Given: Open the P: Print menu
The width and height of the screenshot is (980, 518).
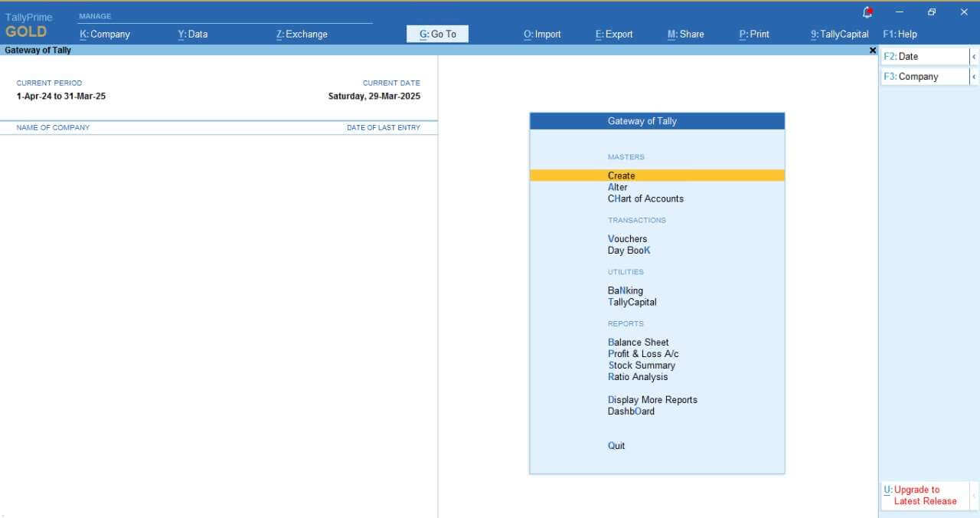Looking at the screenshot, I should [x=754, y=34].
